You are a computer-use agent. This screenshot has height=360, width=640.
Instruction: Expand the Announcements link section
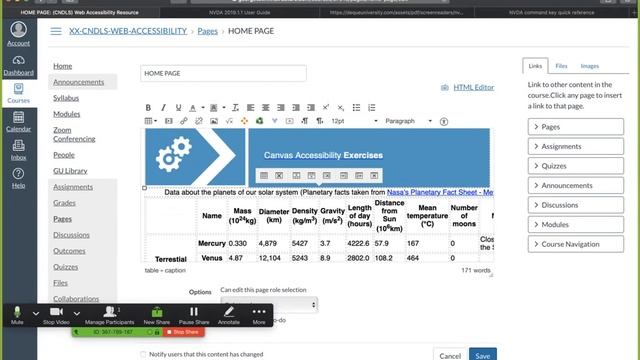pyautogui.click(x=576, y=186)
